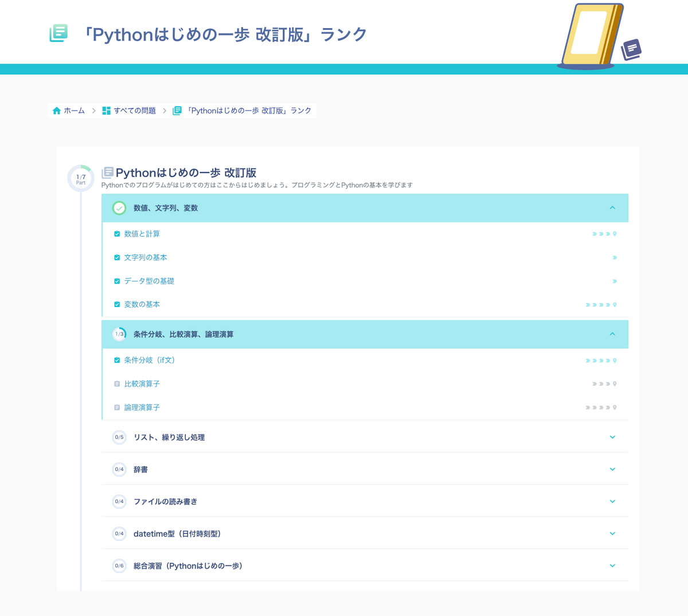Click the incomplete clipboard icon for 論理演算子
Viewport: 688px width, 616px height.
117,407
